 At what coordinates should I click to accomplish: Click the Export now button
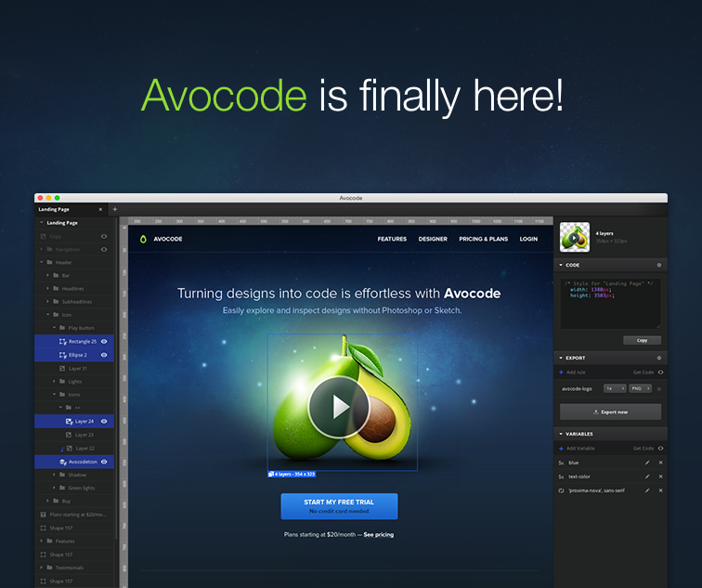tap(610, 412)
